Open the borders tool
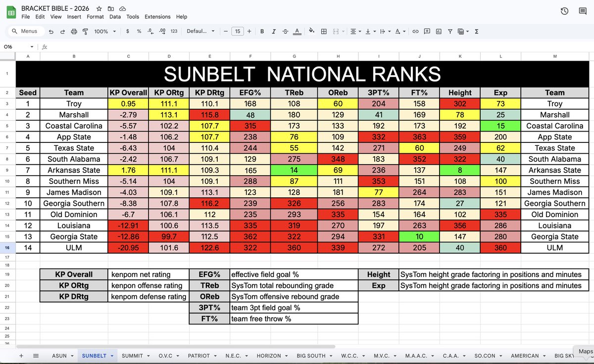594x364 pixels. (324, 31)
